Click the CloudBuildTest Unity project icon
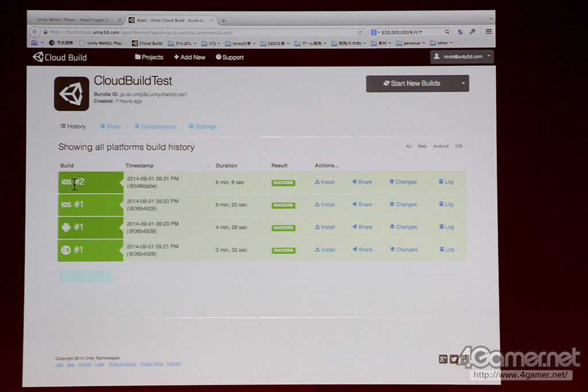Image resolution: width=588 pixels, height=392 pixels. (x=71, y=94)
